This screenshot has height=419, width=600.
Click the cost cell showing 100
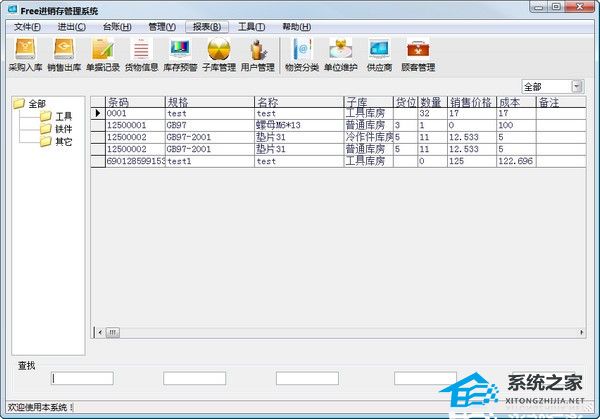[517, 125]
